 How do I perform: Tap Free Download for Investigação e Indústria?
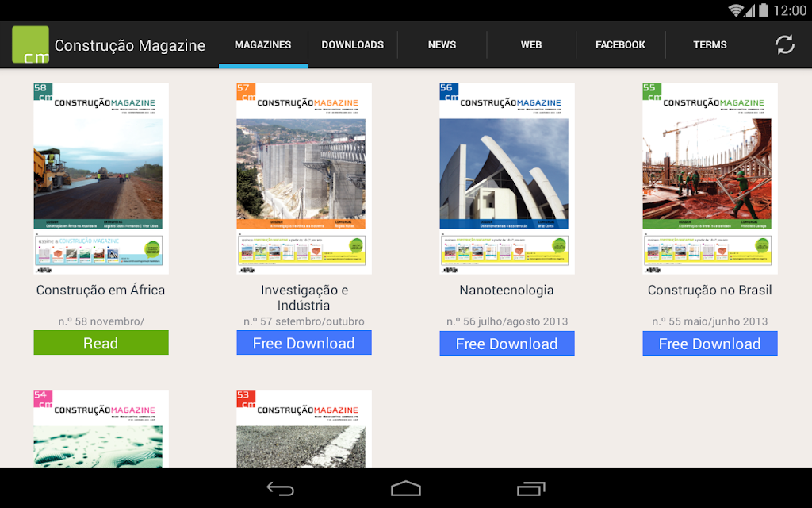[304, 343]
